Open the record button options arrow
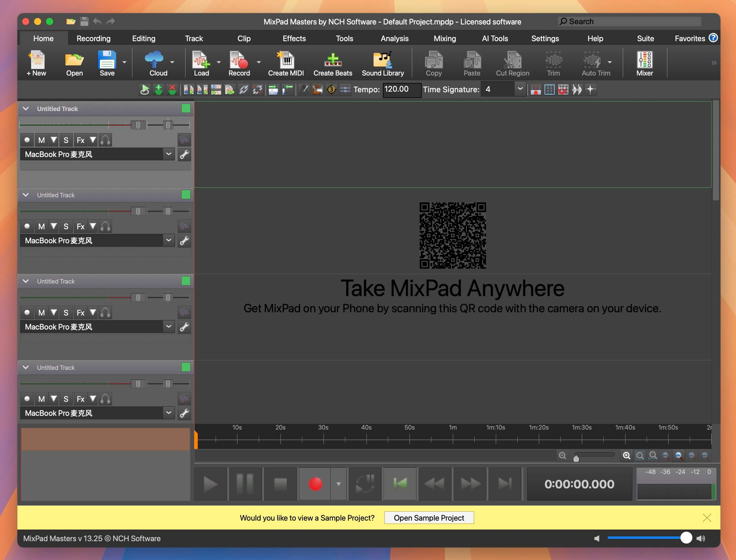Viewport: 736px width, 560px height. click(338, 484)
